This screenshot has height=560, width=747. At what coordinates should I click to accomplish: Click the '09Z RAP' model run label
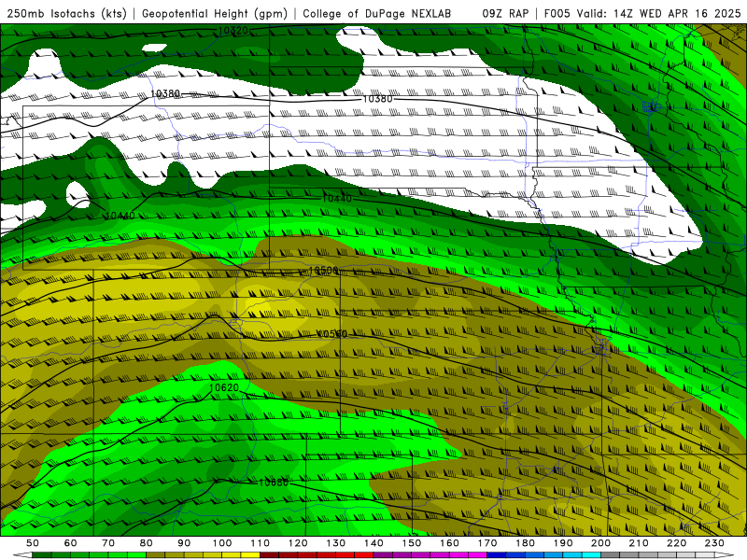coord(505,14)
